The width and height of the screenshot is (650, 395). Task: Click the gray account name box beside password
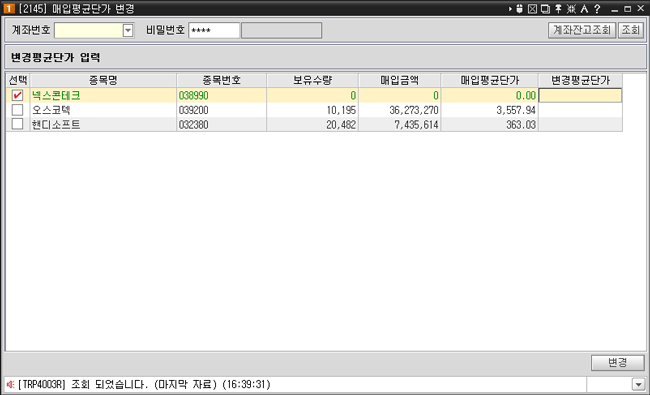pos(281,30)
